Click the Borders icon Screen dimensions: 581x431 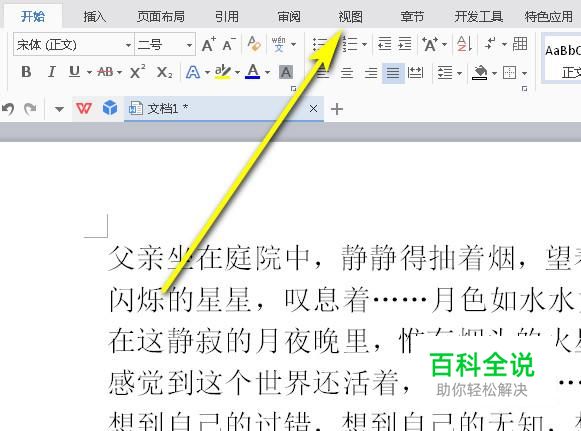pos(509,73)
